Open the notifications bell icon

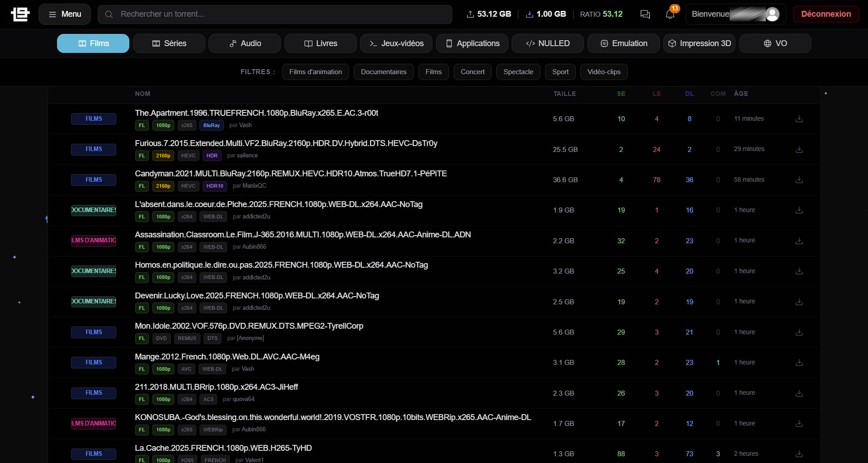[670, 14]
